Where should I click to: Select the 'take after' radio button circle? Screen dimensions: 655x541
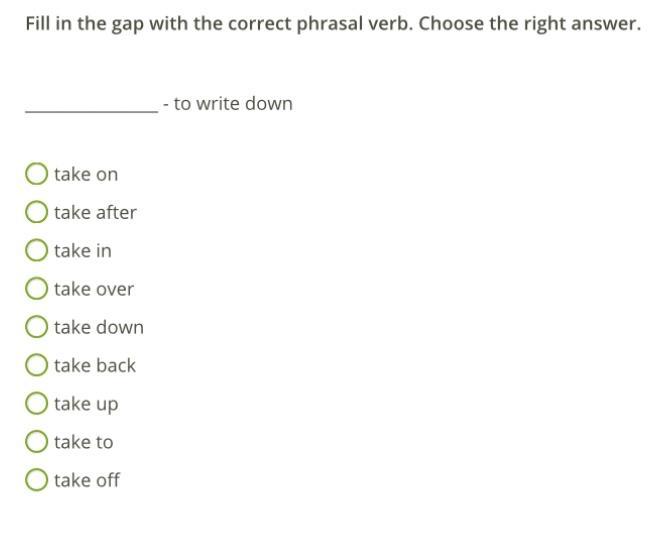pos(36,212)
